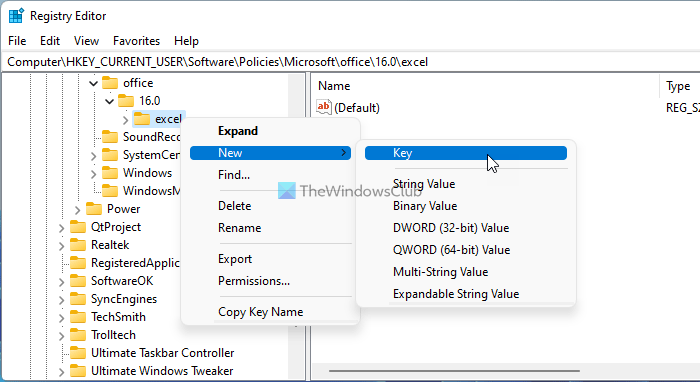Open the Favorites menu
This screenshot has height=382, width=700.
click(136, 41)
